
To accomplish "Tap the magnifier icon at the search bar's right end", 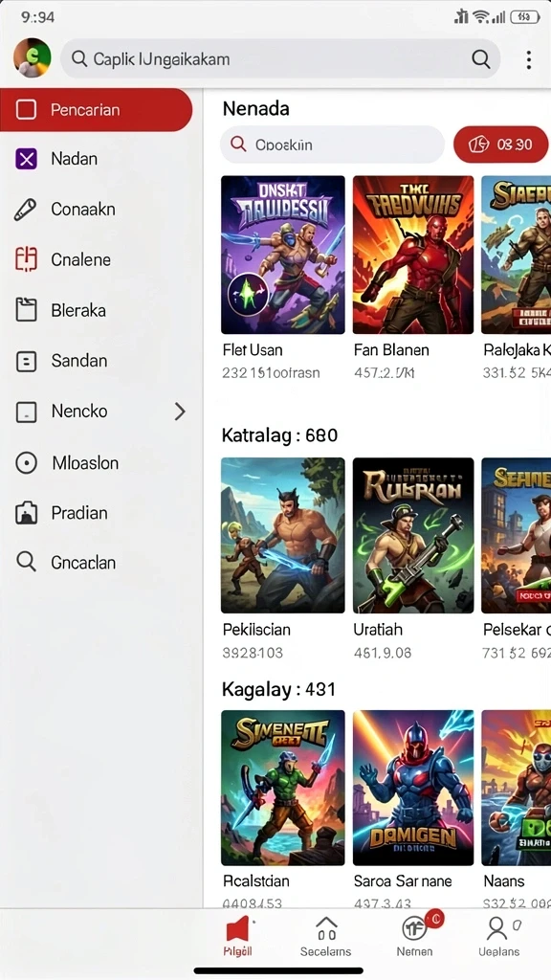I will (480, 59).
